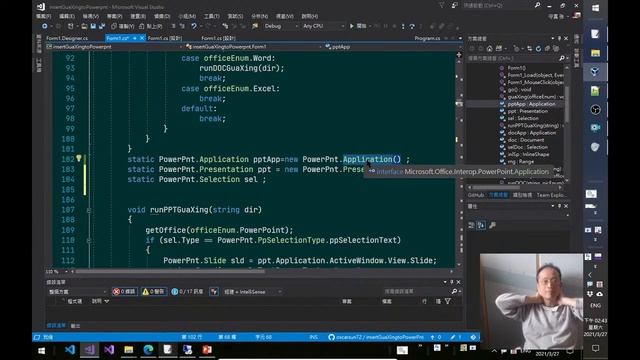Open the Any CPU platform dropdown

(x=323, y=26)
